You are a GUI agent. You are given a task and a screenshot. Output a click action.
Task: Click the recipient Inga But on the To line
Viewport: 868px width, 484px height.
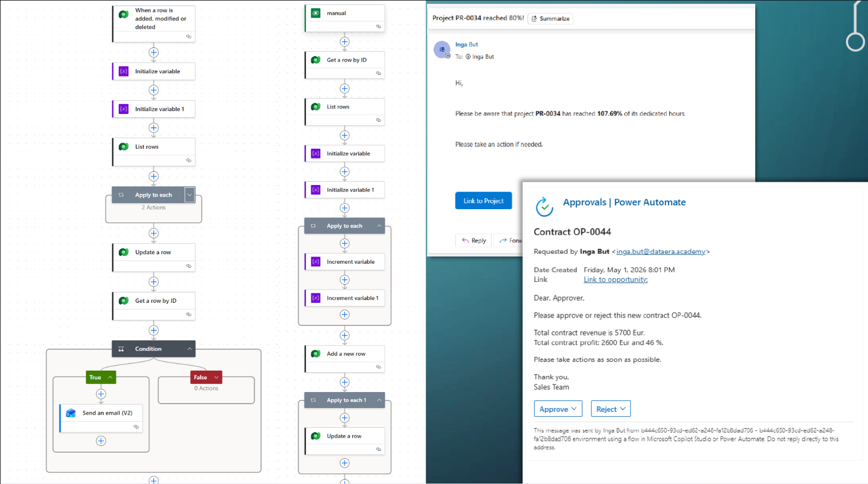[x=483, y=57]
